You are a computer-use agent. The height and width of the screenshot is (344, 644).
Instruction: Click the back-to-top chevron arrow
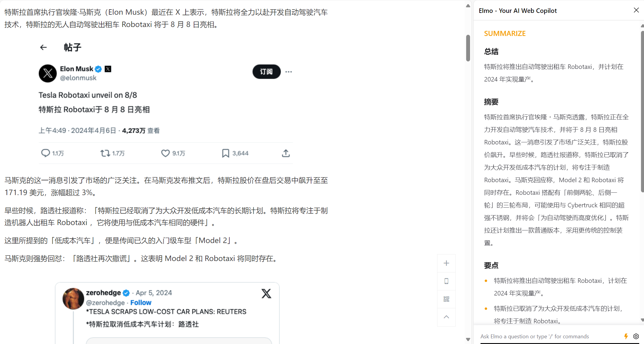click(446, 317)
